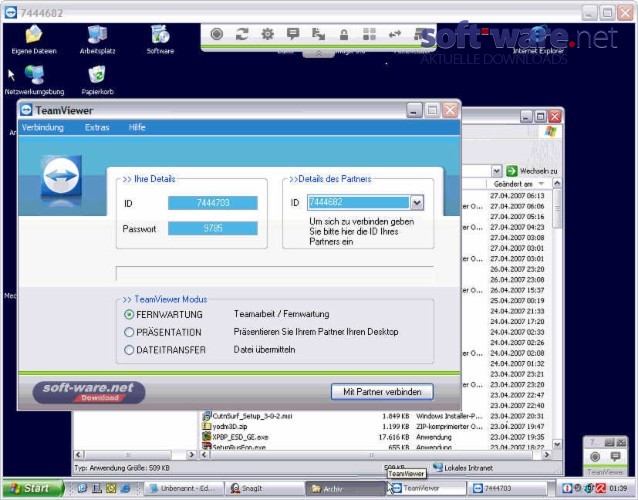Collapse the remote toolbar with the chevron tab
638x500 pixels.
click(319, 53)
